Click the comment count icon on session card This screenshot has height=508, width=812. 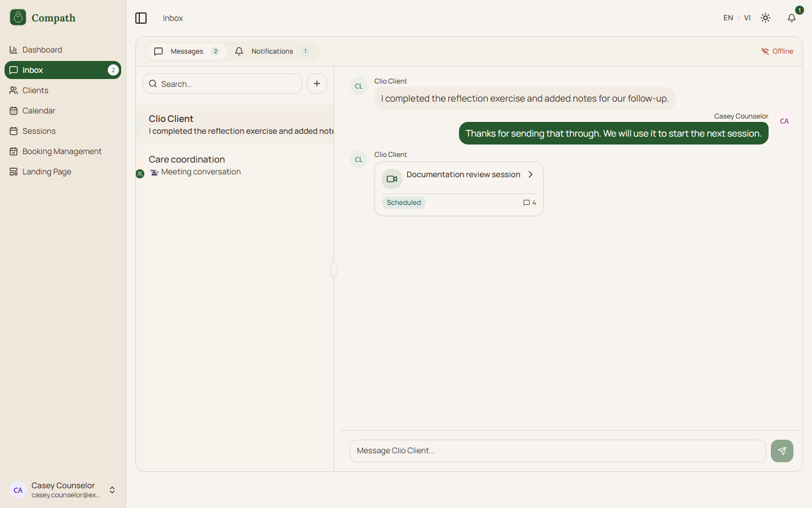(527, 203)
